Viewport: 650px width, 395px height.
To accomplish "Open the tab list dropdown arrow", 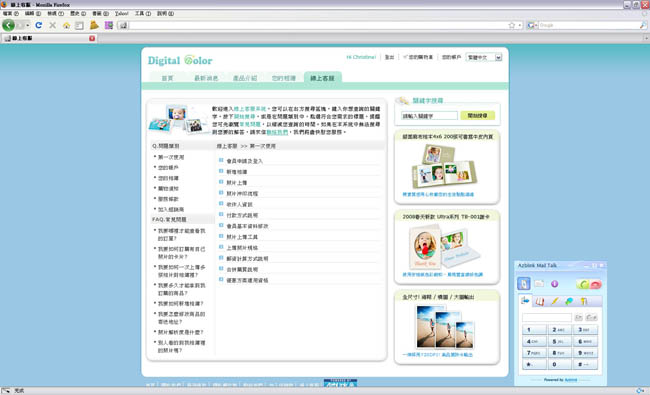I will [646, 38].
